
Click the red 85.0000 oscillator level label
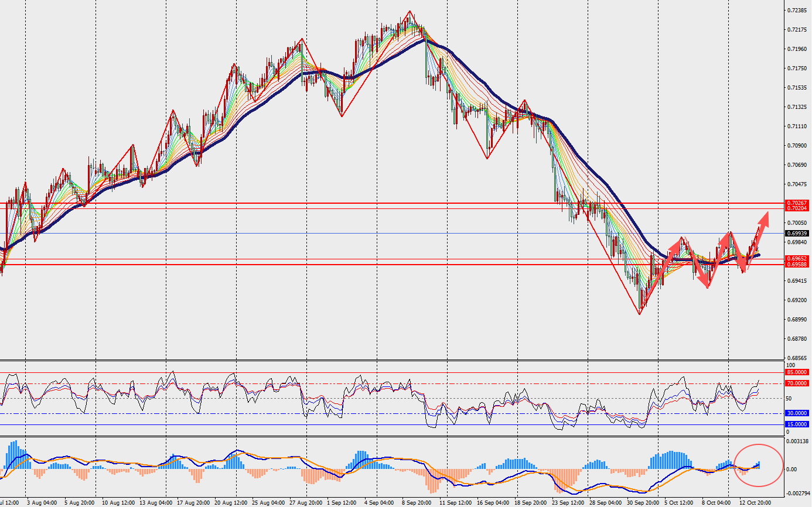[x=797, y=372]
